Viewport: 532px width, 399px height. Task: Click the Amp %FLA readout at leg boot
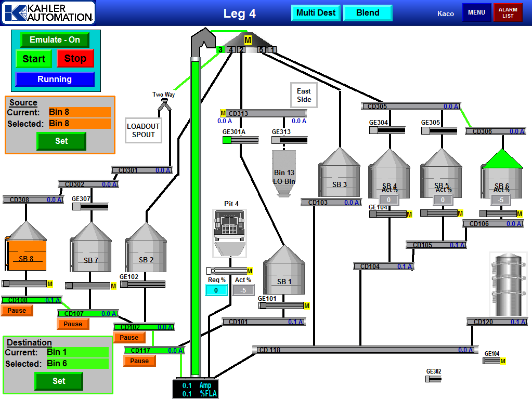(x=196, y=389)
